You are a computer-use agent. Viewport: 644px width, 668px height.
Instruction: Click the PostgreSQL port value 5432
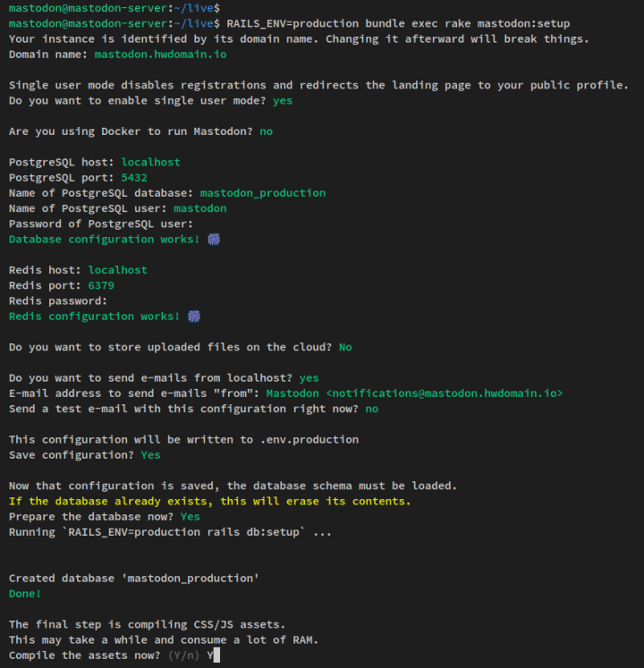[x=134, y=178]
